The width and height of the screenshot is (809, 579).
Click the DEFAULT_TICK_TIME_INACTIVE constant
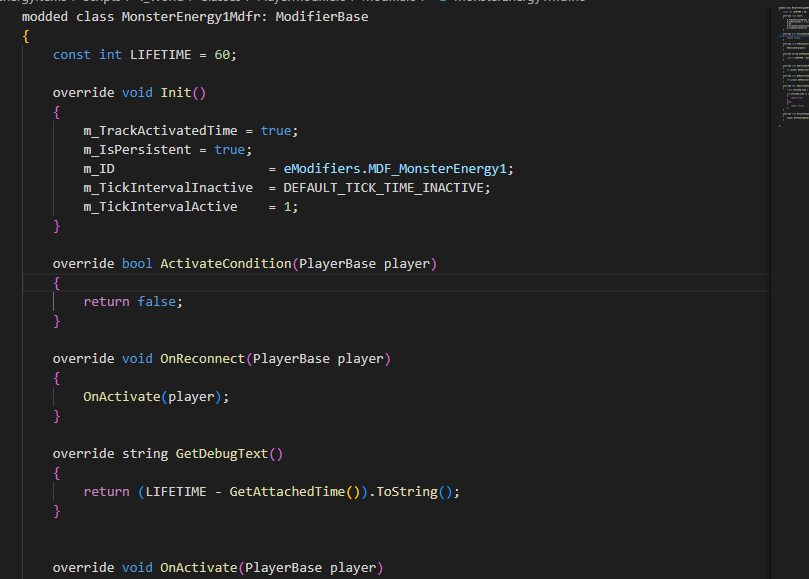pyautogui.click(x=383, y=188)
